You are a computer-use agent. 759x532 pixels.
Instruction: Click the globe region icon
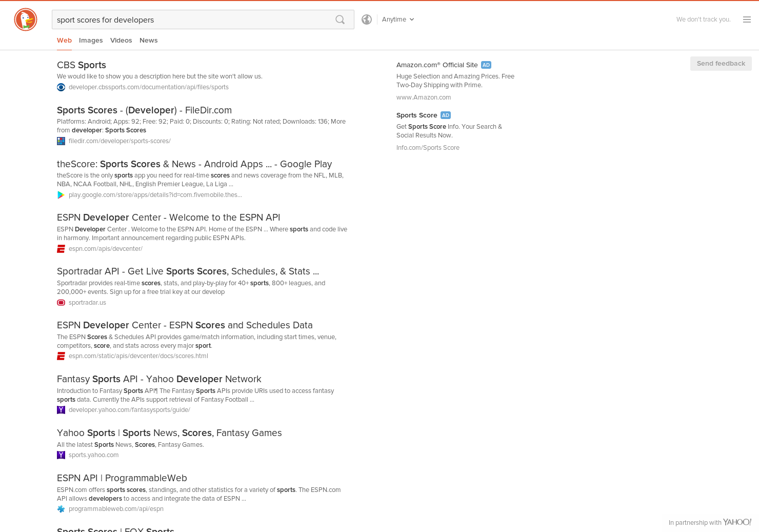click(367, 19)
